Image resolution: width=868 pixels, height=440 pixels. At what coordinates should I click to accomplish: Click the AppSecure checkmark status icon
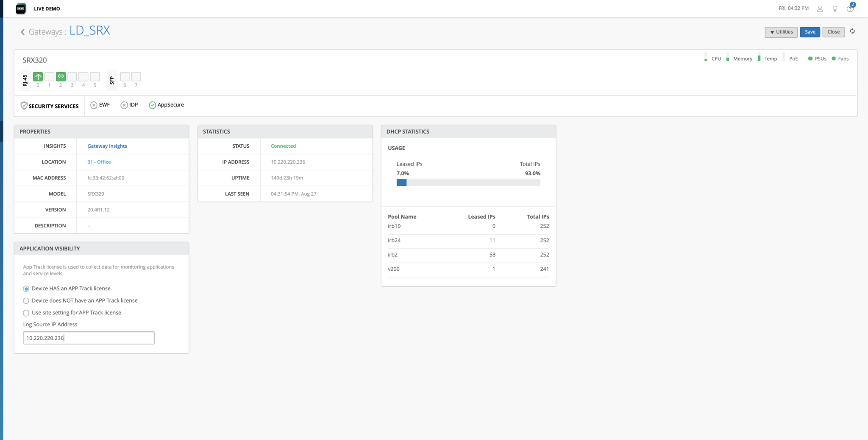click(152, 105)
